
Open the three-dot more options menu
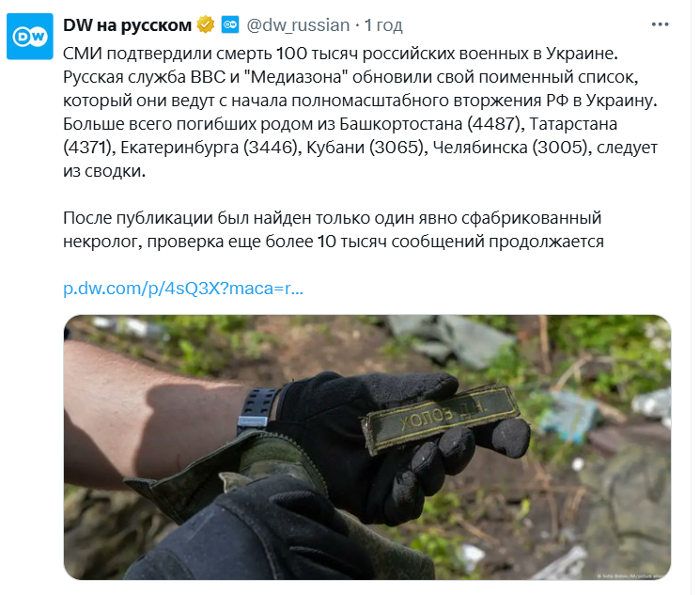(x=660, y=24)
